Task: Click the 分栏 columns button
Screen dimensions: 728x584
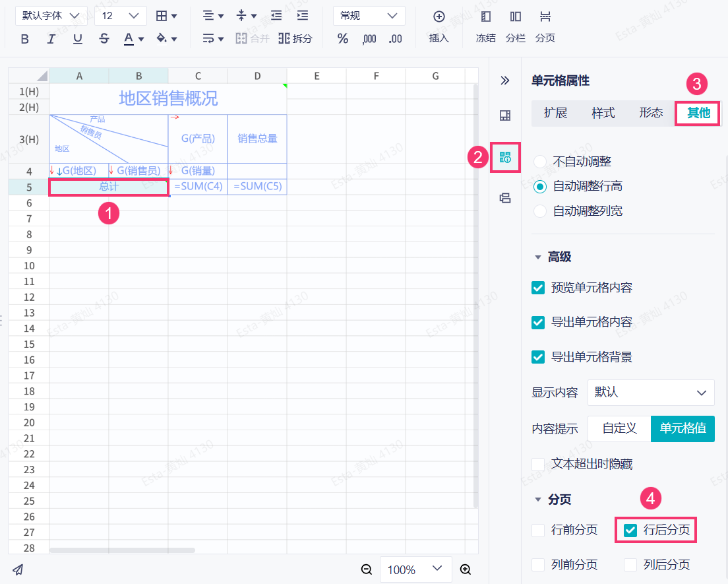Action: 516,27
